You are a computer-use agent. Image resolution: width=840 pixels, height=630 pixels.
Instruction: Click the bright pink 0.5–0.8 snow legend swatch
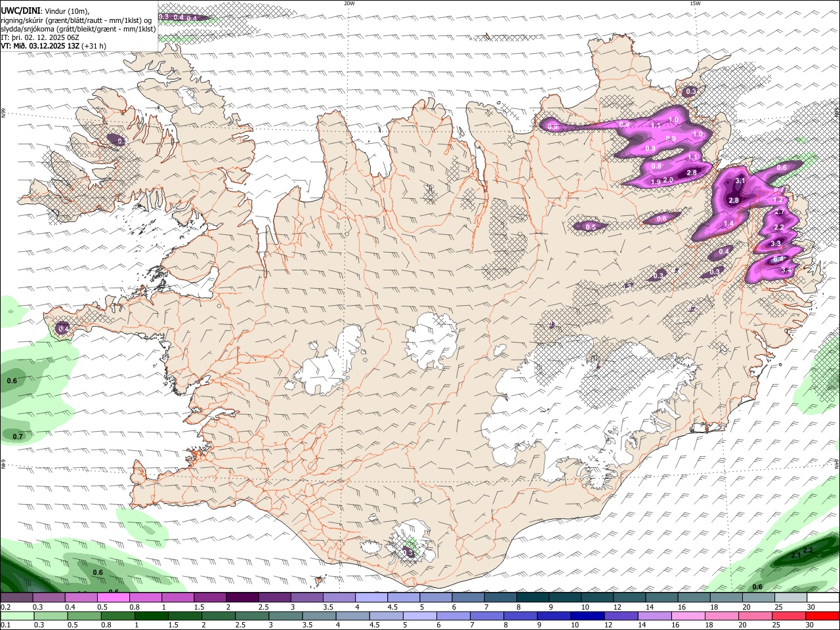(113, 598)
